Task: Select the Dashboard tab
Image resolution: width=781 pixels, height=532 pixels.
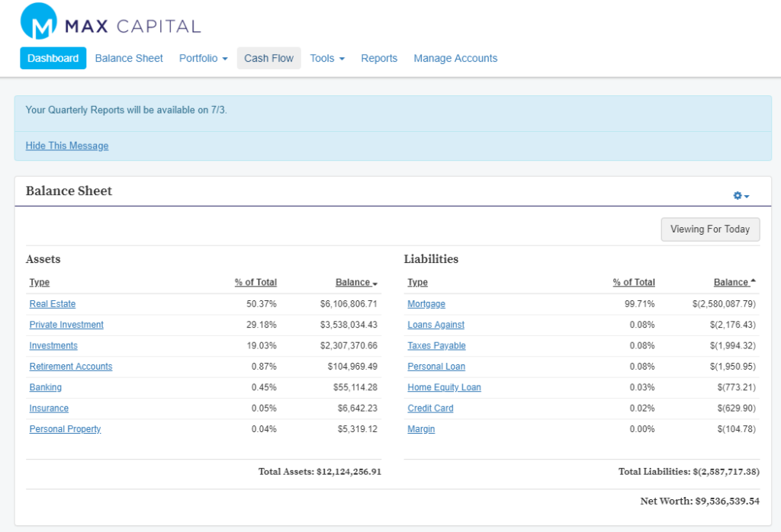Action: point(53,58)
